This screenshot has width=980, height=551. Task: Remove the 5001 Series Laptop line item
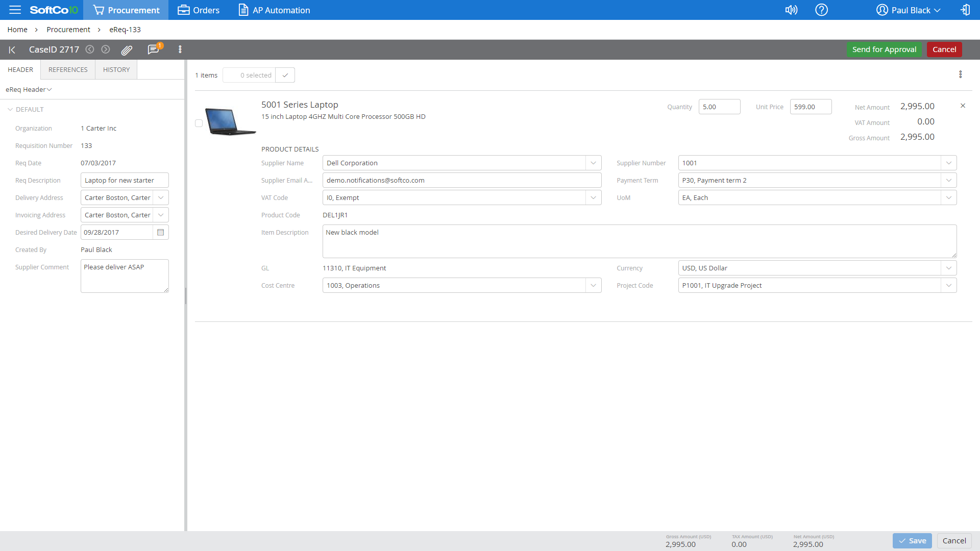tap(963, 106)
